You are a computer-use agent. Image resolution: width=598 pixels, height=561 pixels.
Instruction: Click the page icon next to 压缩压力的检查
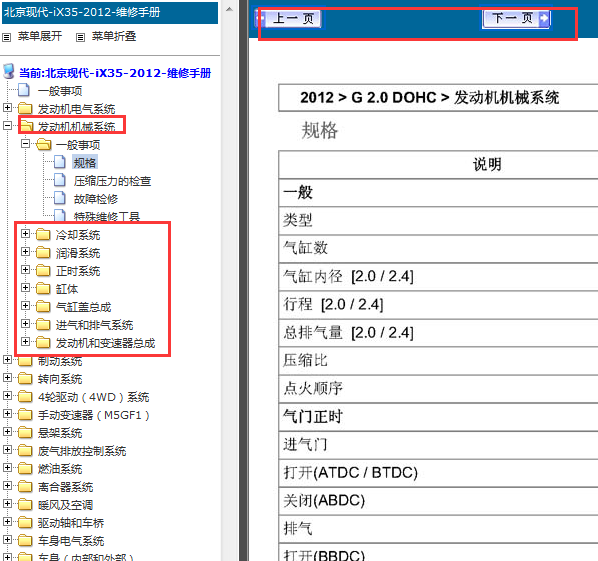(59, 180)
